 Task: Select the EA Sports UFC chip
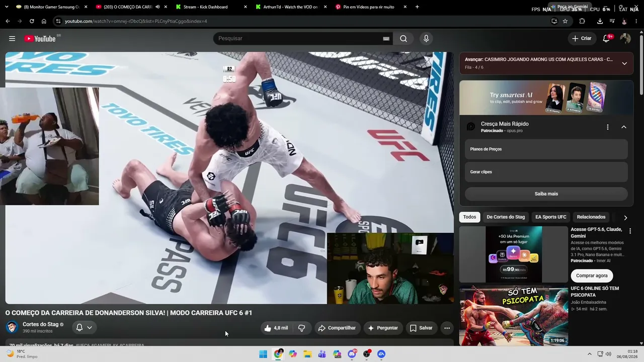coord(551,217)
